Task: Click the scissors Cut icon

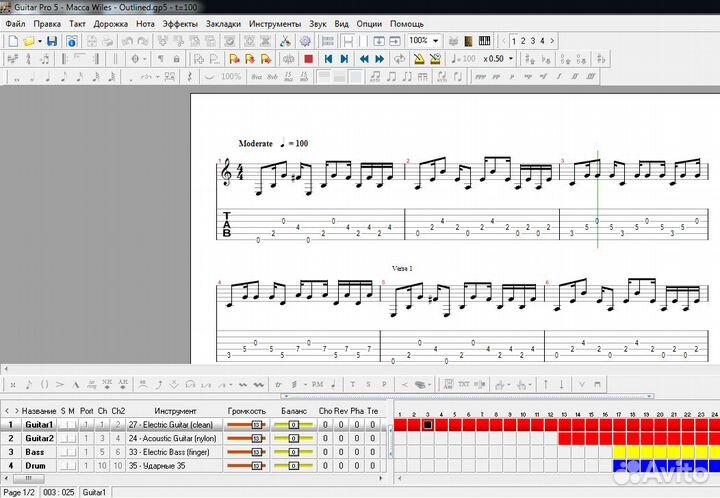Action: click(x=285, y=41)
